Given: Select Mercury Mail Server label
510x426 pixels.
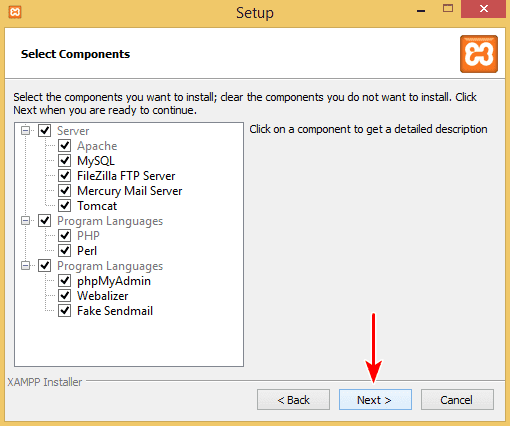Looking at the screenshot, I should point(130,191).
